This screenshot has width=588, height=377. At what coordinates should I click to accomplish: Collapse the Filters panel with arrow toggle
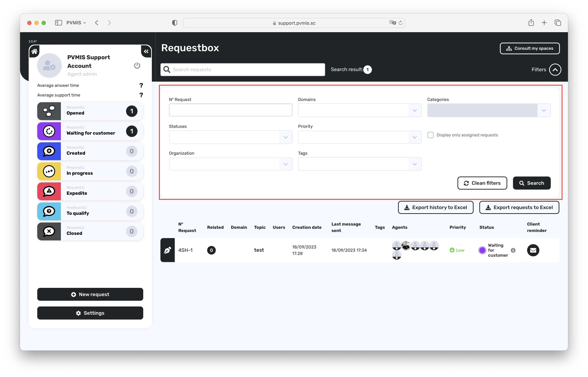[555, 70]
